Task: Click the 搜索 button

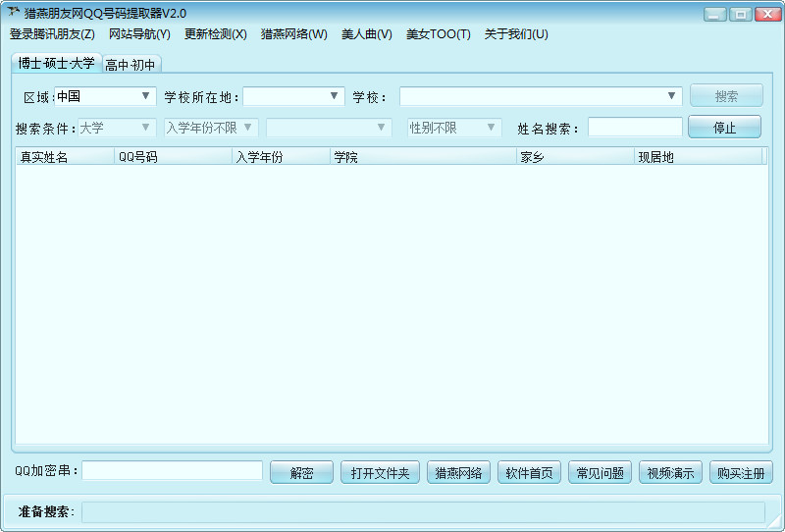Action: click(x=726, y=95)
